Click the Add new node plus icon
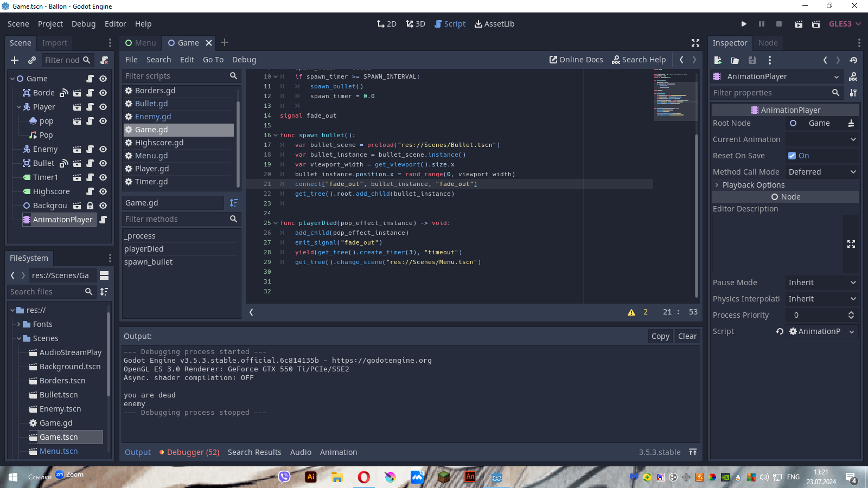The width and height of the screenshot is (868, 488). pos(15,60)
